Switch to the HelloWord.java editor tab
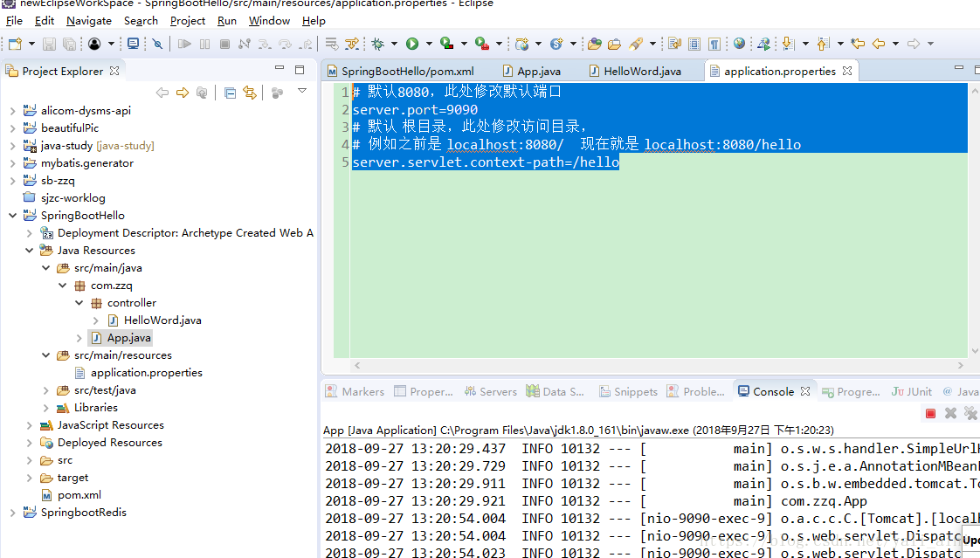The width and height of the screenshot is (980, 558). coord(635,72)
